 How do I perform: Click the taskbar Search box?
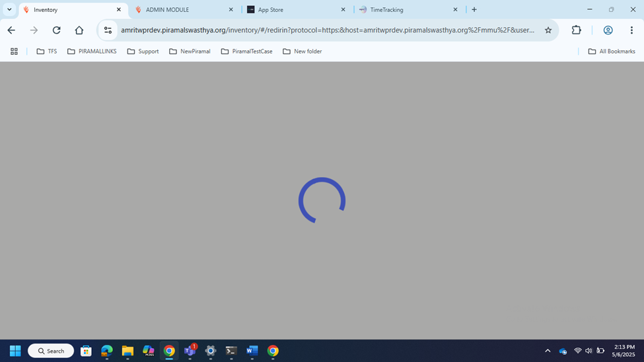[51, 351]
